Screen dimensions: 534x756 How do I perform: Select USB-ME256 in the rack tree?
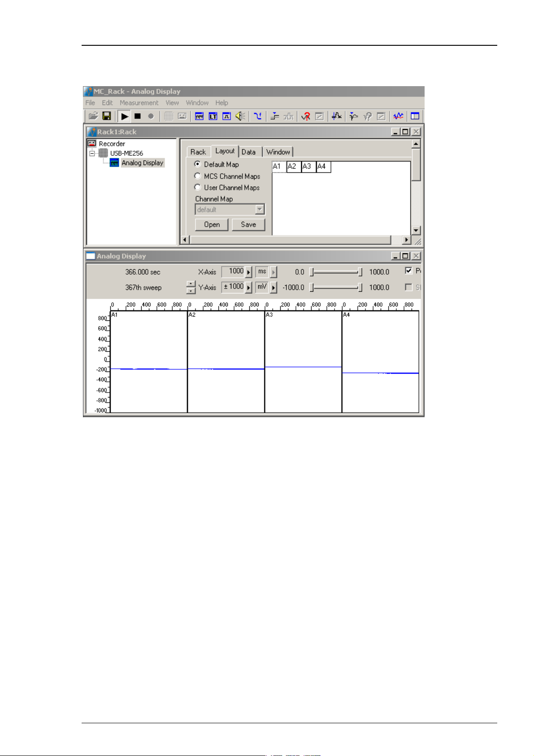click(x=126, y=153)
